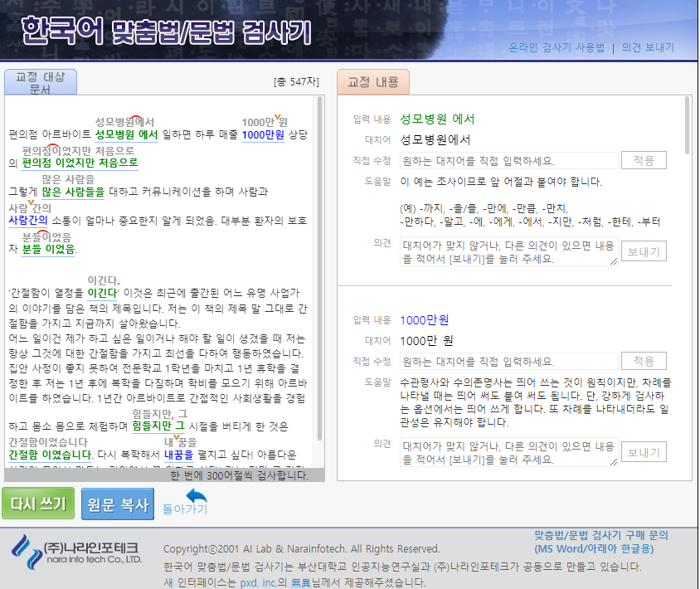Select highlighted error 사람간의

[28, 220]
